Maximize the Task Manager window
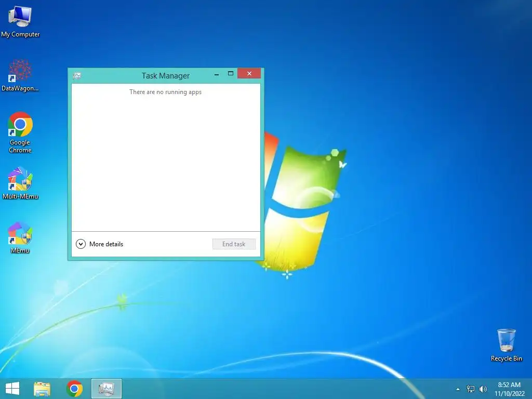This screenshot has width=532, height=399. [x=230, y=74]
